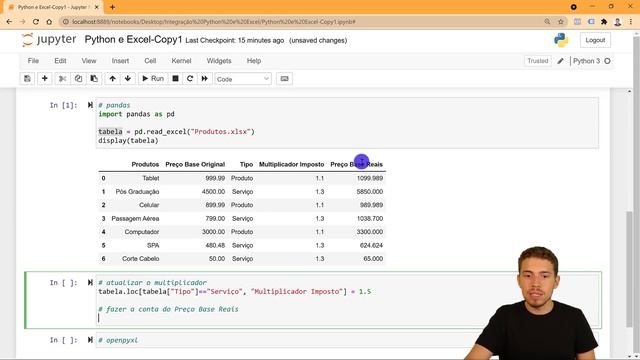Click the Preço Base Original column header

click(195, 164)
